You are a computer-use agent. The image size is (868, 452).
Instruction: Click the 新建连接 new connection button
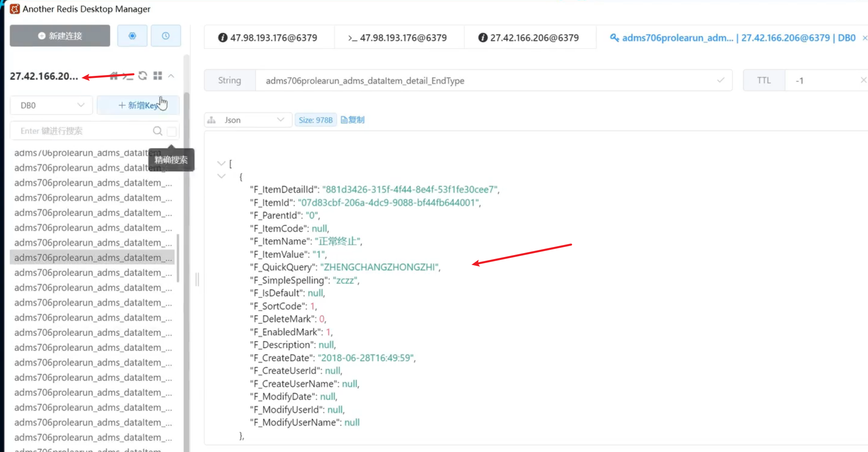pyautogui.click(x=60, y=36)
